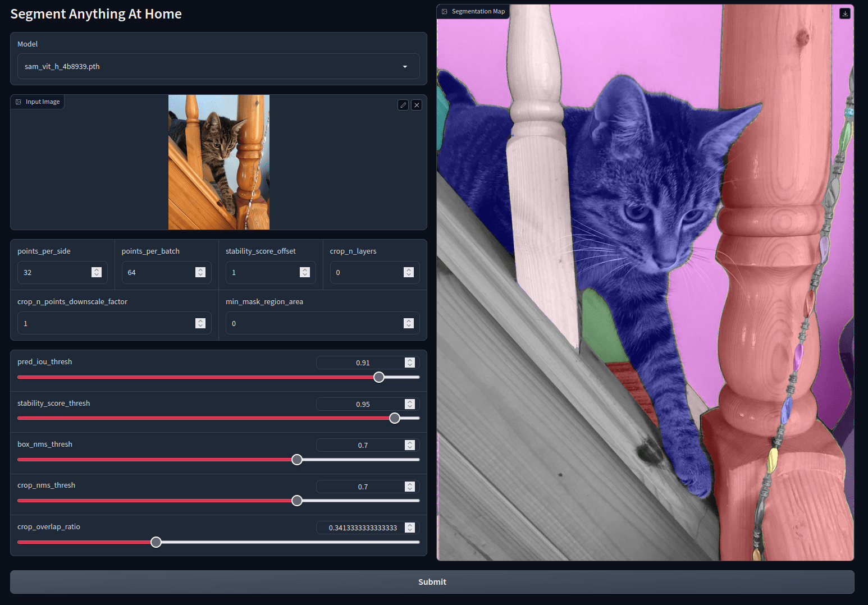Open the Model dropdown arrow
The image size is (868, 605).
coord(405,67)
